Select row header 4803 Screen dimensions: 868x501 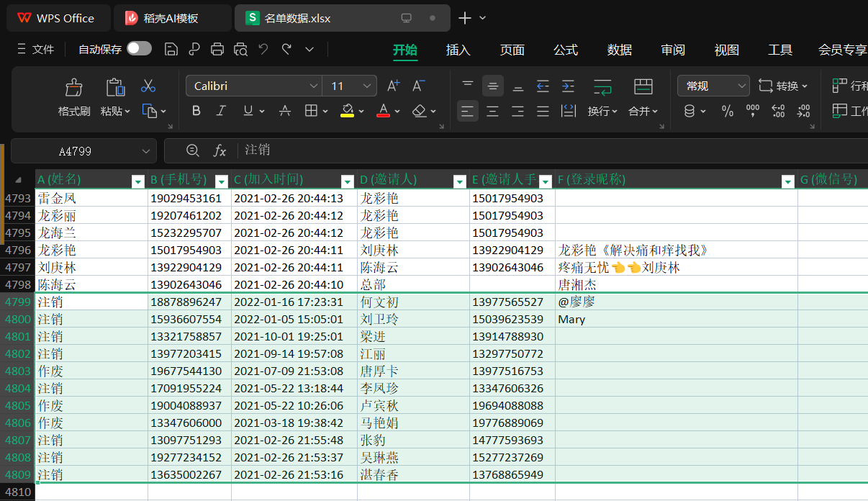(x=18, y=371)
